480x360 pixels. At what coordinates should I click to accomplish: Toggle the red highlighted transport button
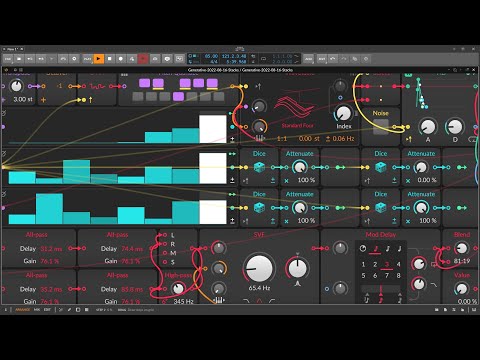point(143,59)
